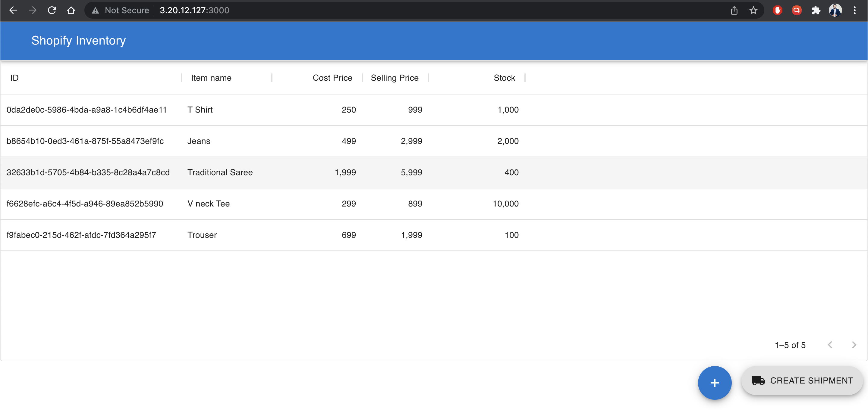Click T Shirt stock value 1,000
Image resolution: width=868 pixels, height=410 pixels.
tap(508, 110)
